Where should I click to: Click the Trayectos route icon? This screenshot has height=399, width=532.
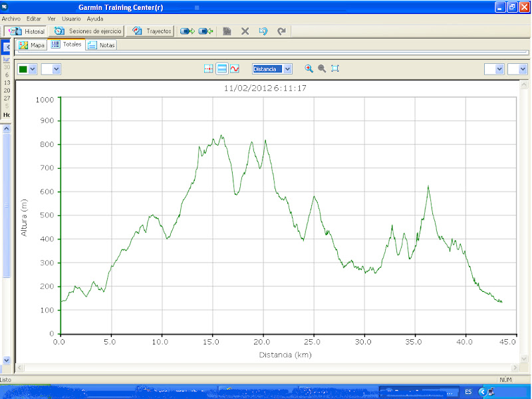pos(137,31)
